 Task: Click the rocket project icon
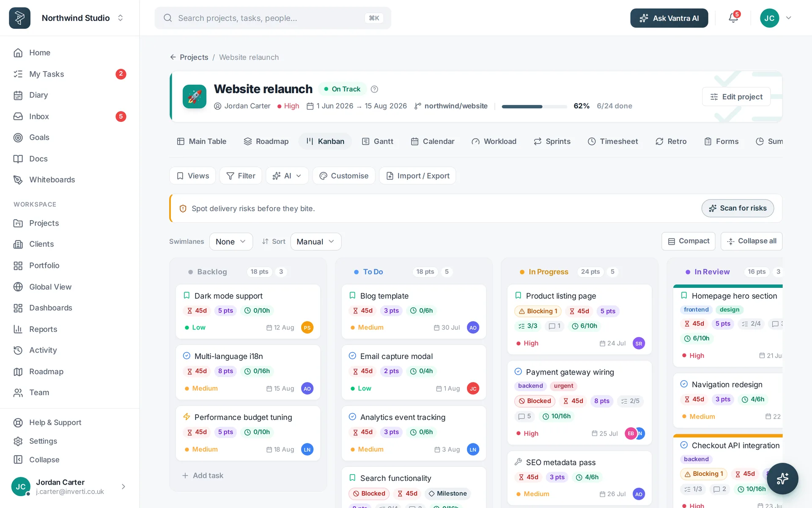[195, 97]
